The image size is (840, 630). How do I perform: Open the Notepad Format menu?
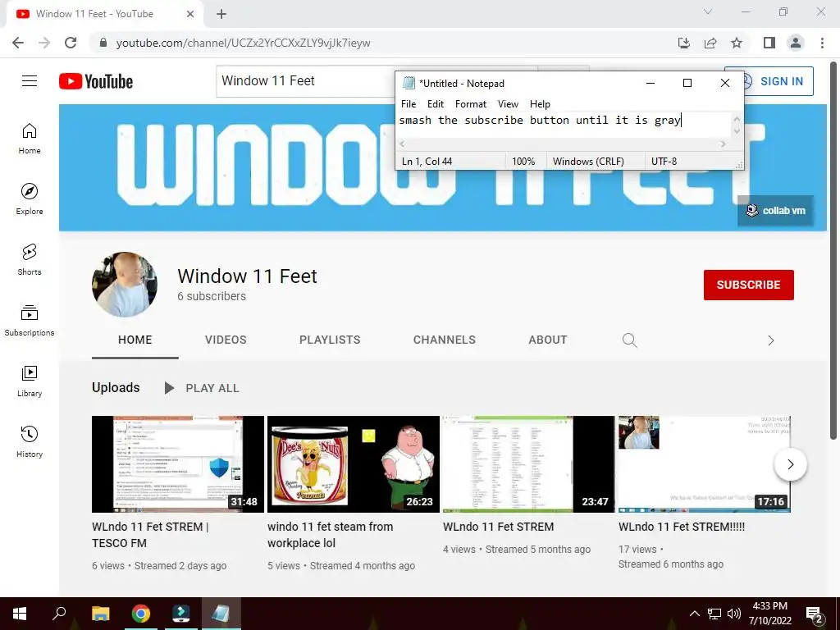tap(471, 104)
